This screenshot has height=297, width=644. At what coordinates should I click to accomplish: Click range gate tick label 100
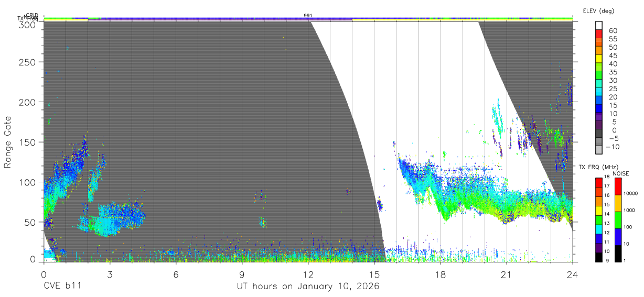coord(28,182)
